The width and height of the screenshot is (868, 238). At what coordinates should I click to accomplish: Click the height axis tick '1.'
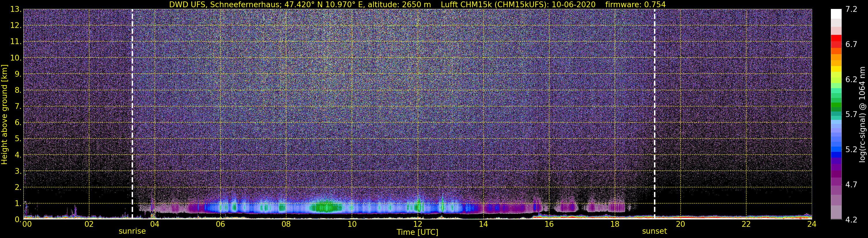click(18, 203)
